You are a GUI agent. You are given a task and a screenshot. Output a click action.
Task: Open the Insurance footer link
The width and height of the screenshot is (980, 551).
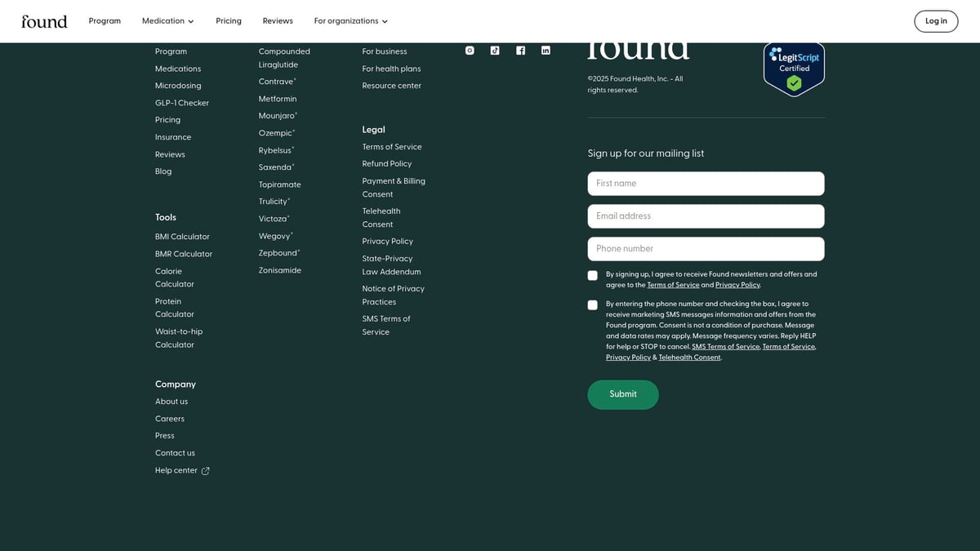tap(173, 137)
